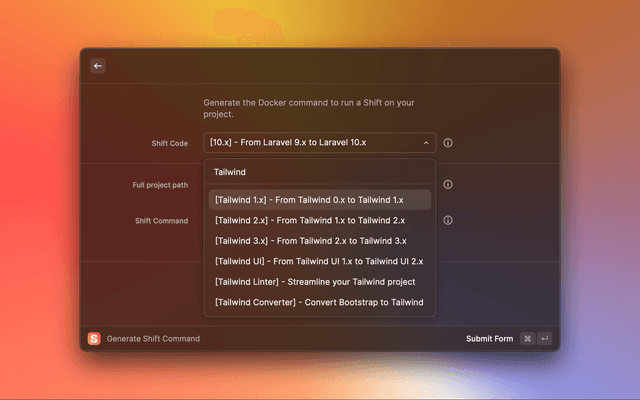This screenshot has width=640, height=400.
Task: Select the Tailwind Converter option
Action: [320, 302]
